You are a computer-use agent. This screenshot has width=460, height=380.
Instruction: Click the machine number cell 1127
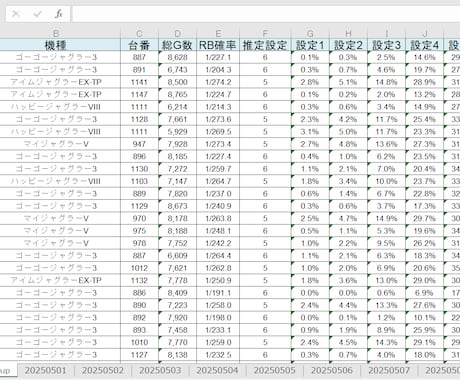click(x=139, y=355)
